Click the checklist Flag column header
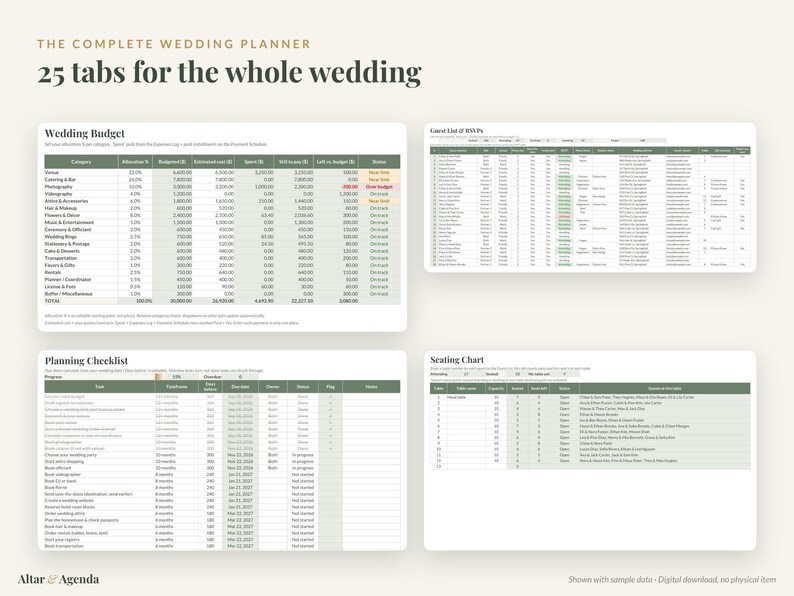The image size is (794, 596). tap(331, 387)
